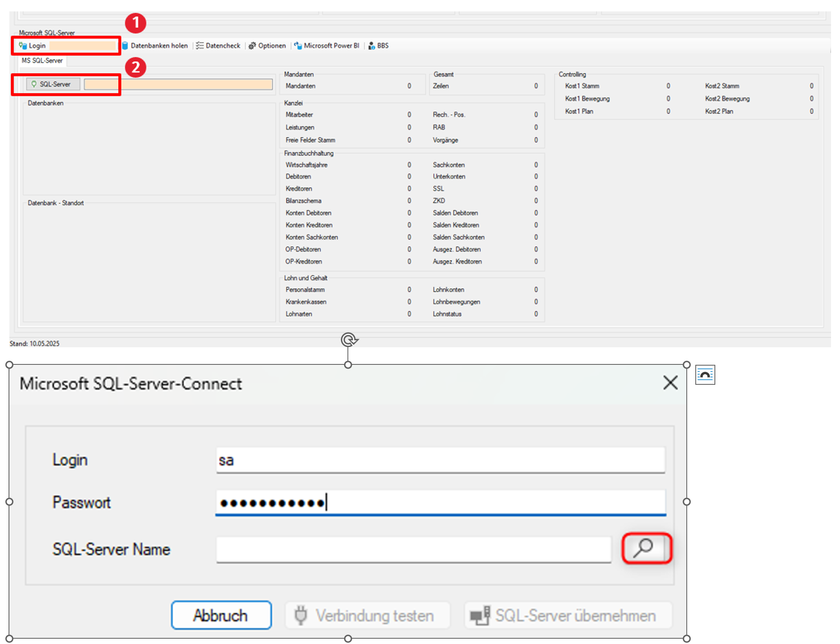
Task: Click the Lohnstatus label
Action: pos(447,314)
